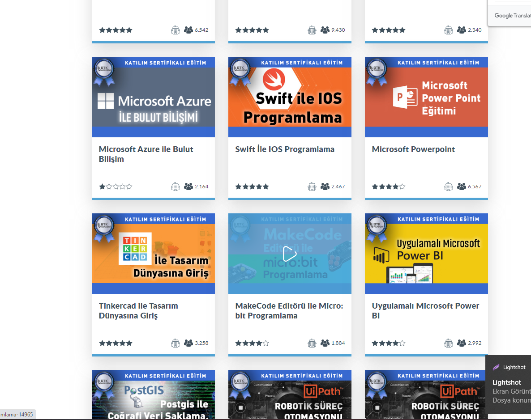Open the Microsoft Power Point Eğitimi thumbnail
The height and width of the screenshot is (420, 531).
click(x=426, y=97)
